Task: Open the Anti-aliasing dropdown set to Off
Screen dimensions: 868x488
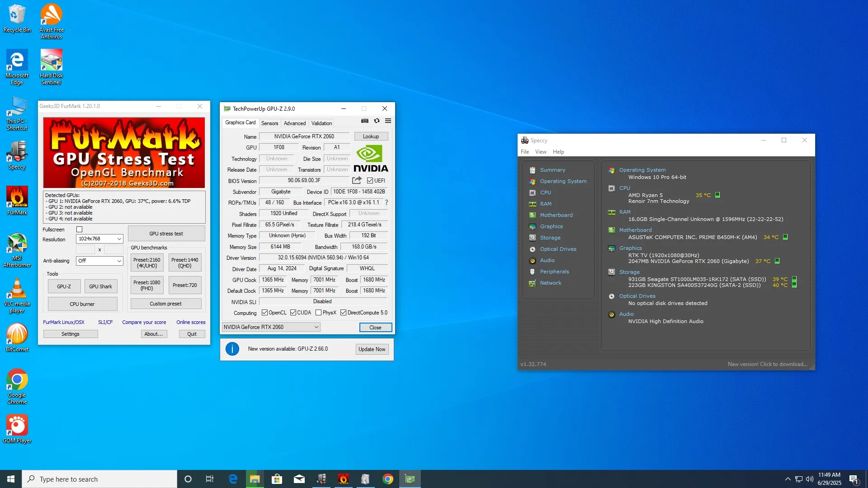Action: tap(99, 261)
